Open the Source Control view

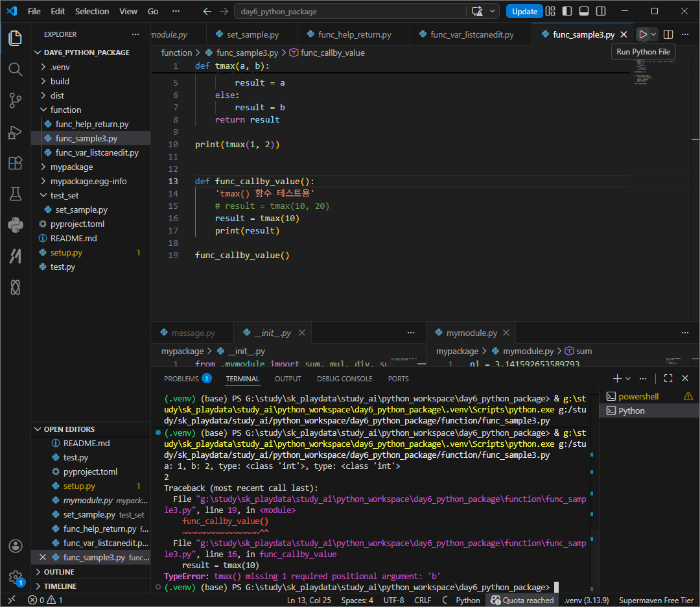pos(15,101)
